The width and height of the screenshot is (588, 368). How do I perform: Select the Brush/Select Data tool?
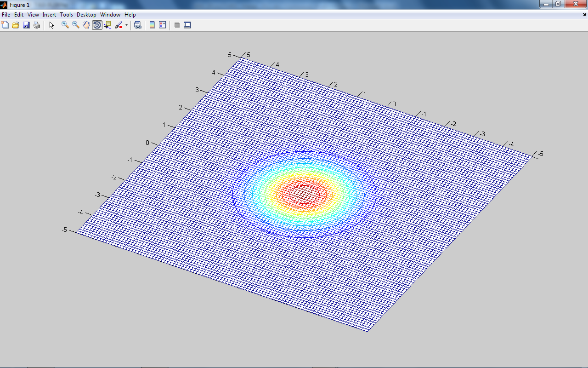(x=119, y=25)
